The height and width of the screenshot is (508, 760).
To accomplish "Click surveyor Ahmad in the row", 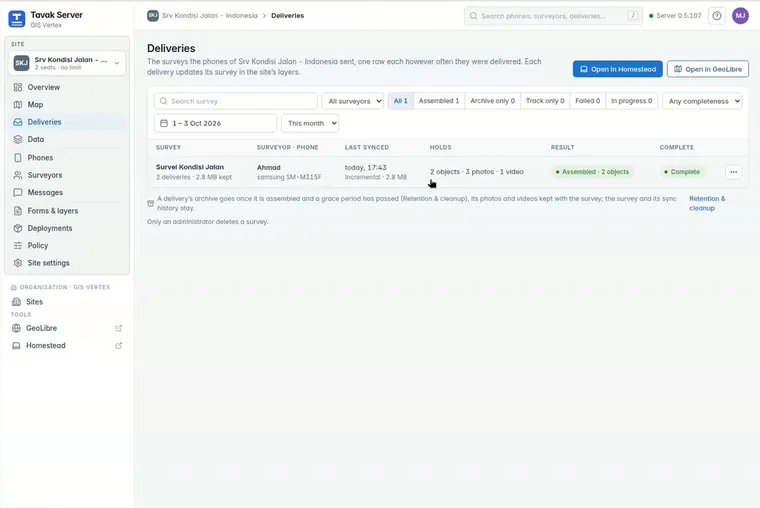I will (269, 168).
